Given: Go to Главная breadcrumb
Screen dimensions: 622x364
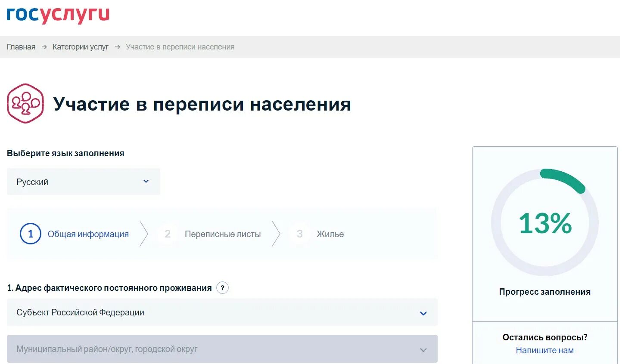Looking at the screenshot, I should [x=21, y=47].
